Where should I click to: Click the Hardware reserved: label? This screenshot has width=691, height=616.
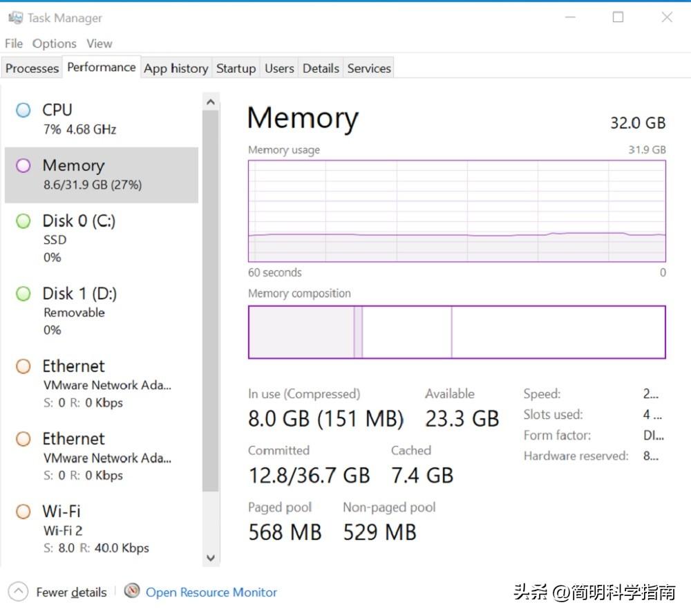576,456
